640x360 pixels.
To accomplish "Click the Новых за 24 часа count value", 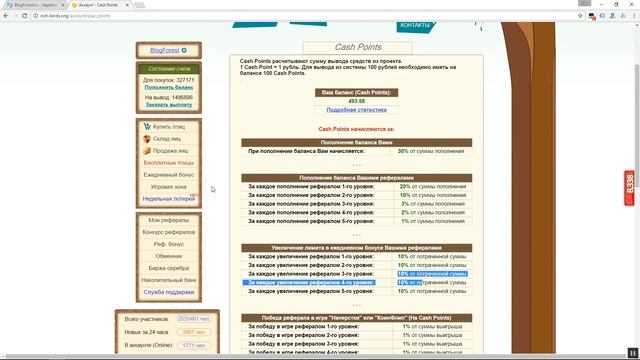I will coord(194,332).
